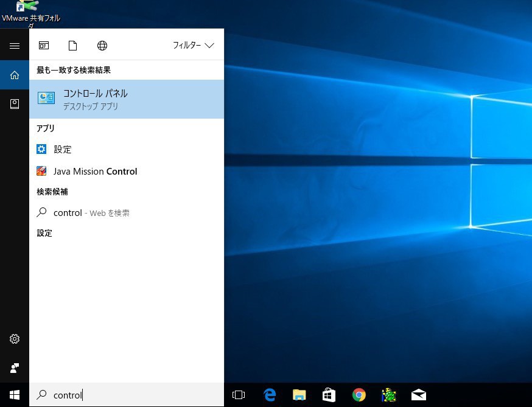Open File Explorer from taskbar
The image size is (532, 407).
[x=299, y=395]
